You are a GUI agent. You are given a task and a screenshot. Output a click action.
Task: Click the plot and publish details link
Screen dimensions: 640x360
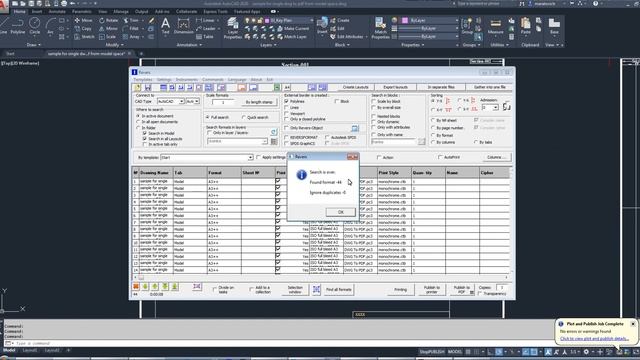point(594,338)
